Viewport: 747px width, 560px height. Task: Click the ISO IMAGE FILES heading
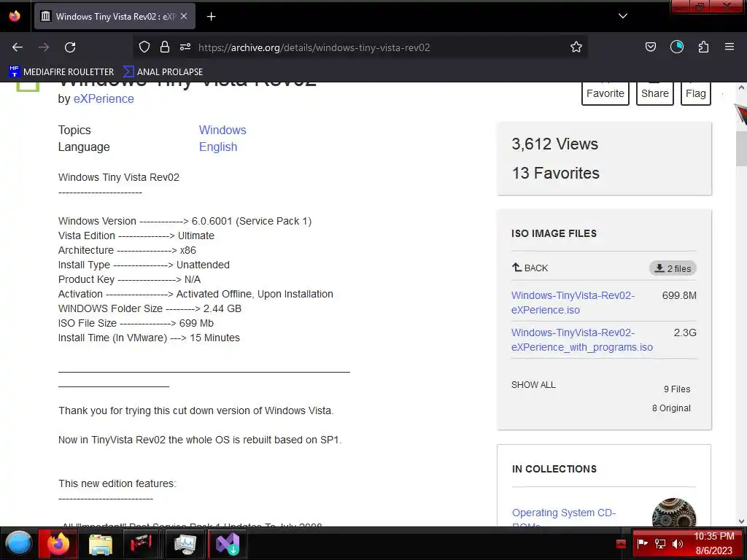click(554, 233)
